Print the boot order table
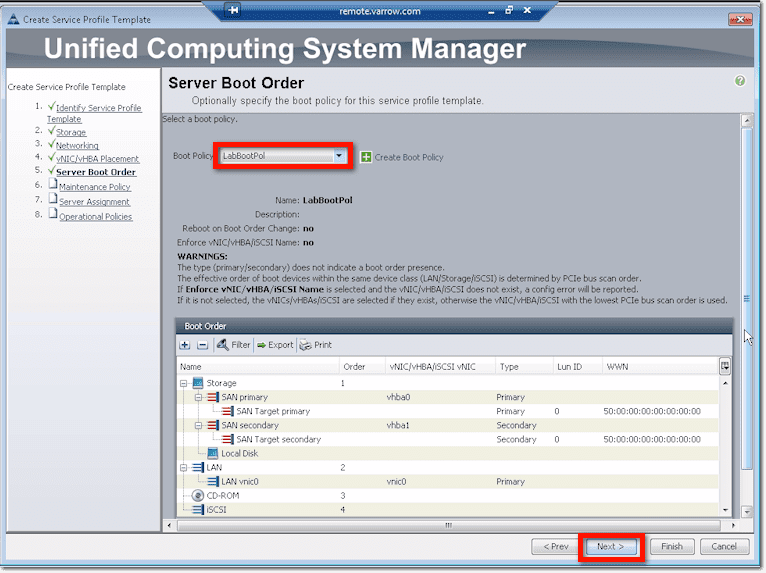 tap(316, 345)
